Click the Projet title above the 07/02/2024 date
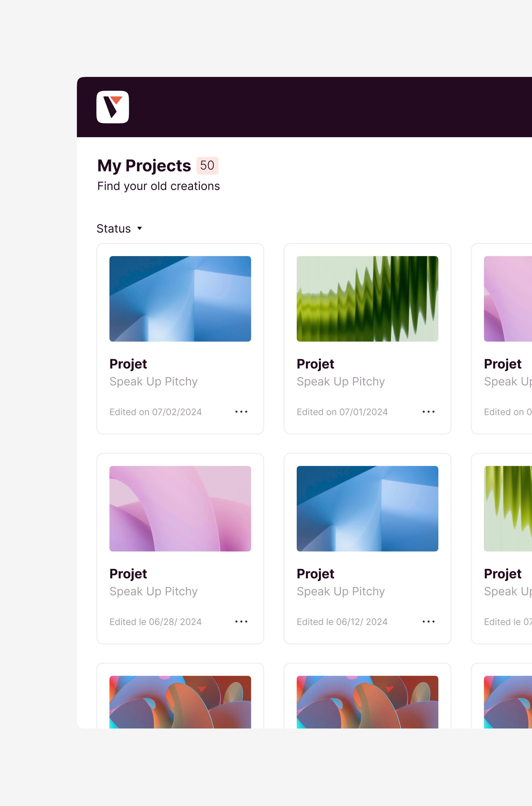532x806 pixels. 128,364
